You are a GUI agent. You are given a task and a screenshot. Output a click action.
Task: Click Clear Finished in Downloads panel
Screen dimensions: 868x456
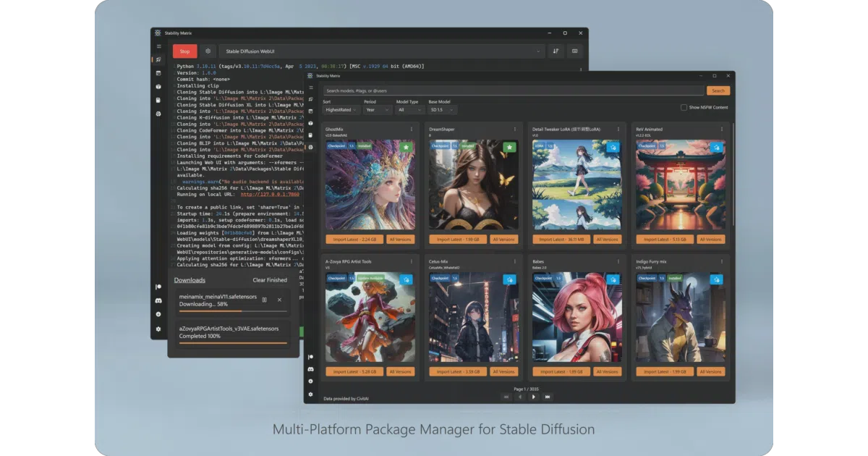point(270,280)
